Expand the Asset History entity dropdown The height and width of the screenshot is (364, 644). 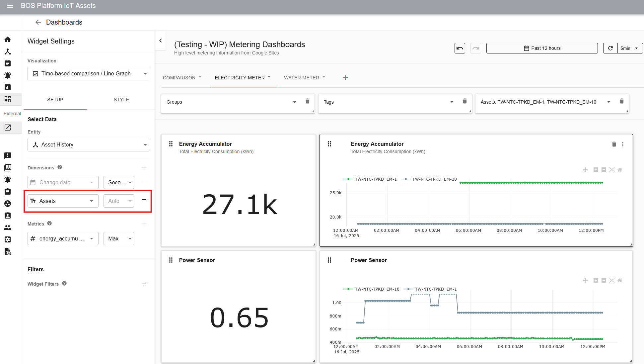pos(88,145)
